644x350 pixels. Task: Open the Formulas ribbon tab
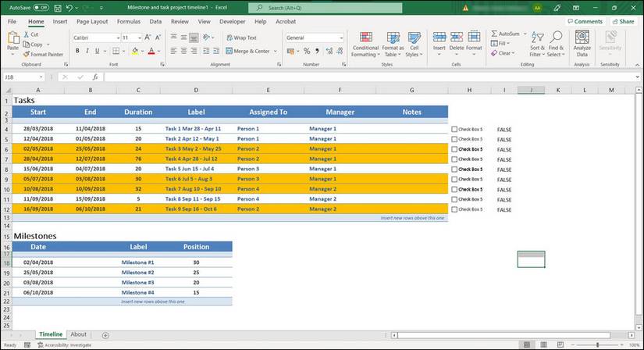pyautogui.click(x=129, y=22)
